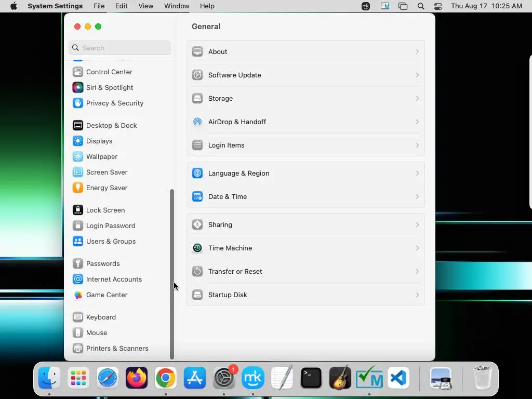Image resolution: width=532 pixels, height=399 pixels.
Task: Click the sidebar vertical scrollbar
Action: (x=171, y=274)
